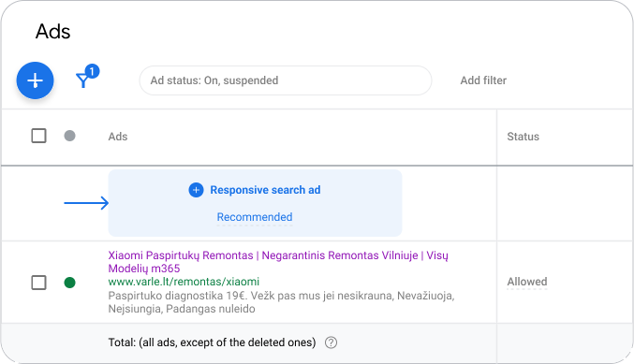Open the Ad status: On, suspended filter

coord(286,80)
